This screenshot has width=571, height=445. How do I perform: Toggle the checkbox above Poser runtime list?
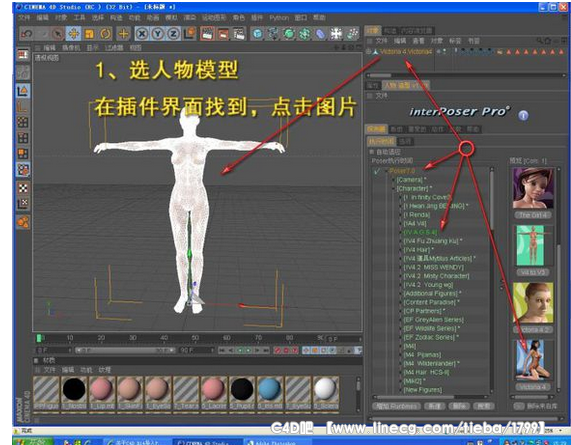(371, 151)
